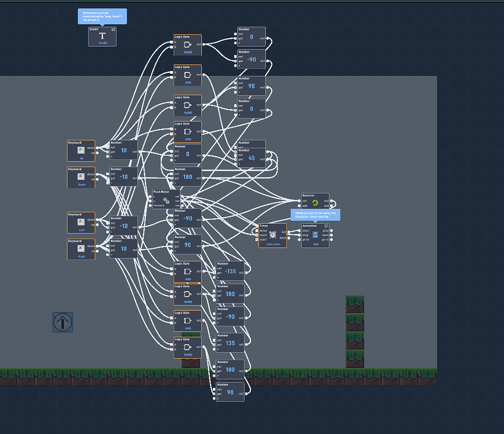The image size is (504, 434).
Task: Open the Rotation node green arrow icon
Action: (315, 203)
